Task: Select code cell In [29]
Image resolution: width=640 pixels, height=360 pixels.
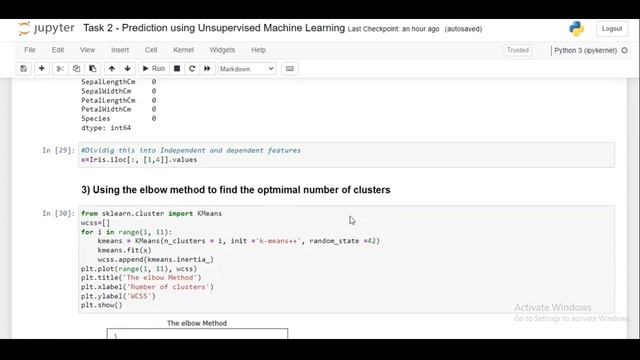Action: point(347,155)
